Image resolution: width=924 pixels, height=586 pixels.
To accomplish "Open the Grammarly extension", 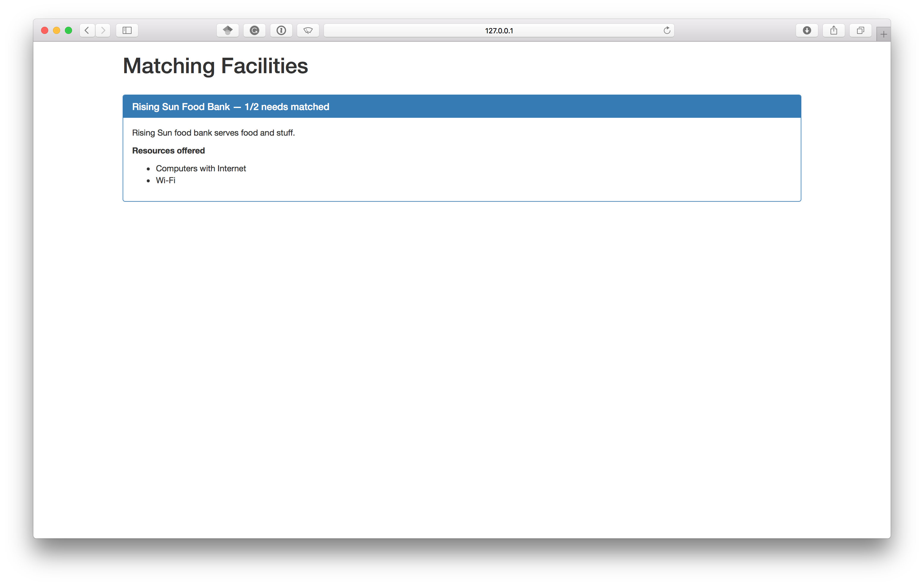I will click(x=255, y=30).
